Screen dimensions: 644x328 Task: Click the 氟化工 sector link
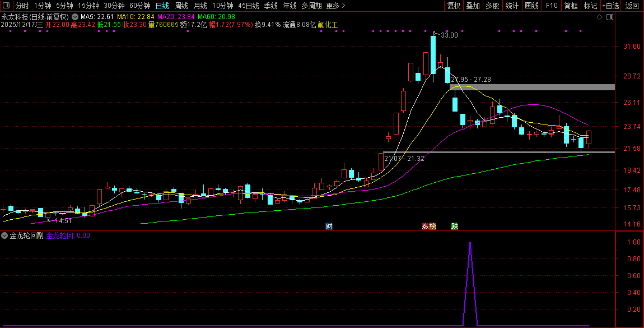tap(328, 25)
